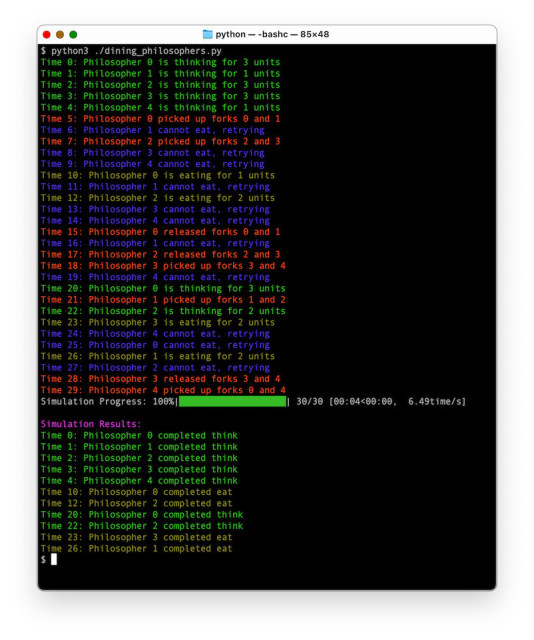Click line 'Time 6: Philosopher 1 cannot eat, retrying'

[152, 130]
